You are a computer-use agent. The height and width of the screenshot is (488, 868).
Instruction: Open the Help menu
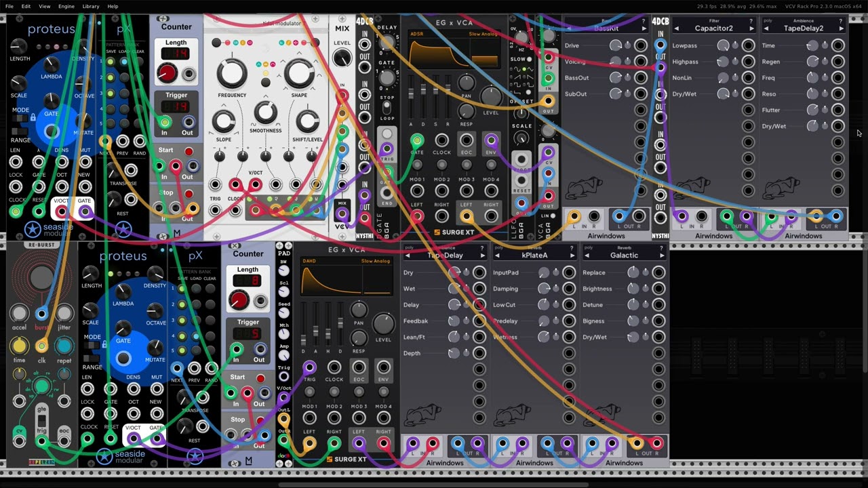(113, 6)
